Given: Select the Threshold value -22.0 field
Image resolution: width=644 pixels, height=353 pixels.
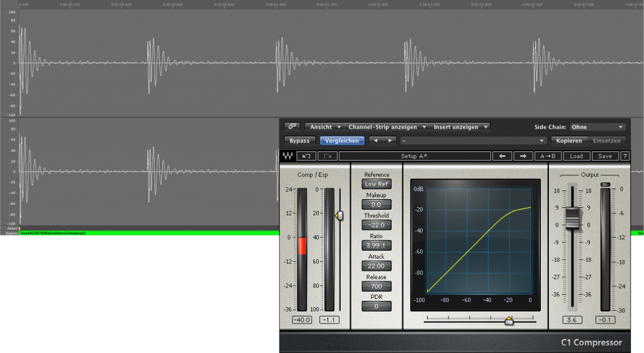Looking at the screenshot, I should 376,225.
